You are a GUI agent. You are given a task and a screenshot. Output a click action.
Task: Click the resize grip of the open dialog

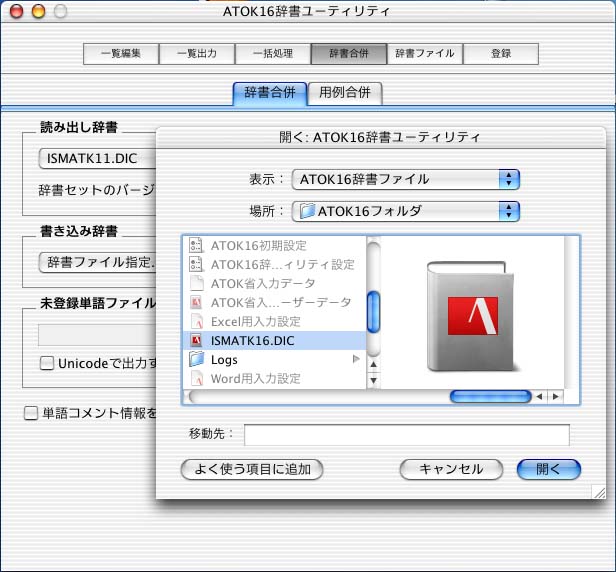[599, 491]
